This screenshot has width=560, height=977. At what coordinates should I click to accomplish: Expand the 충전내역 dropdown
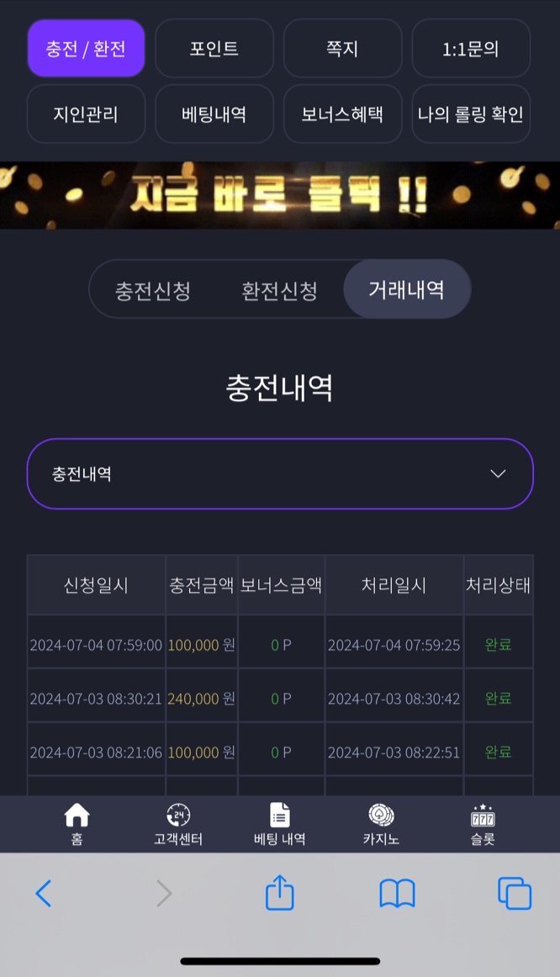click(280, 473)
